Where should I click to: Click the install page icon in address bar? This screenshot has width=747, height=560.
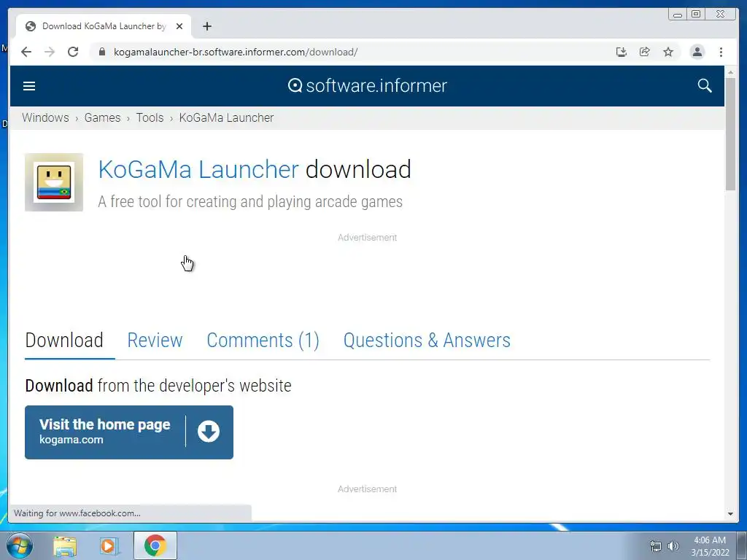(621, 52)
